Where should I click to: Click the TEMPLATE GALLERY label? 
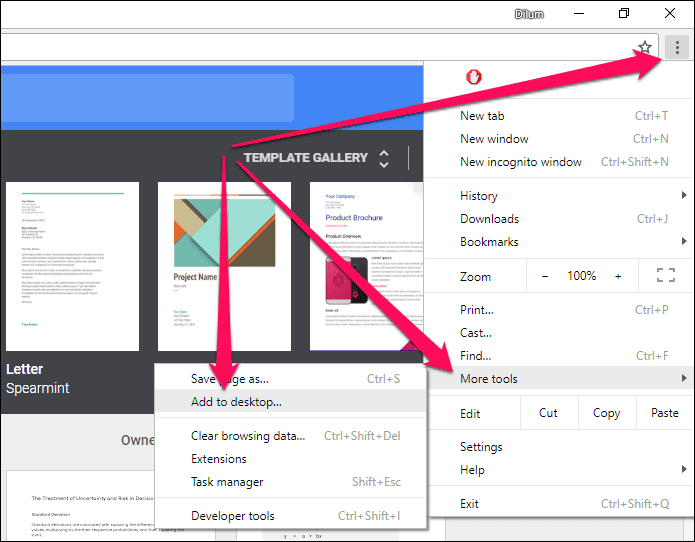click(305, 158)
